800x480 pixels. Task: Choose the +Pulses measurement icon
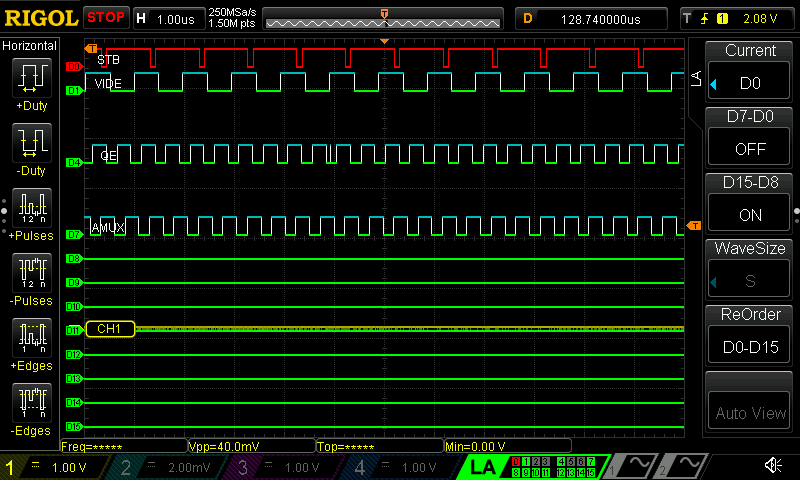pos(30,206)
